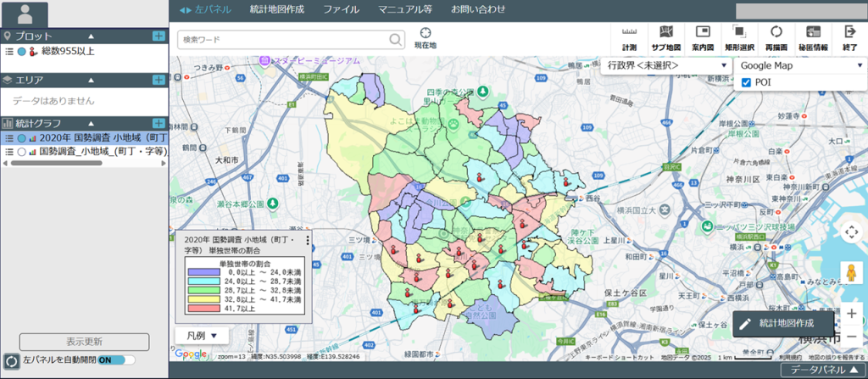Select the second 国勢調査_小地域 layer radio button
This screenshot has width=868, height=379.
pos(22,152)
